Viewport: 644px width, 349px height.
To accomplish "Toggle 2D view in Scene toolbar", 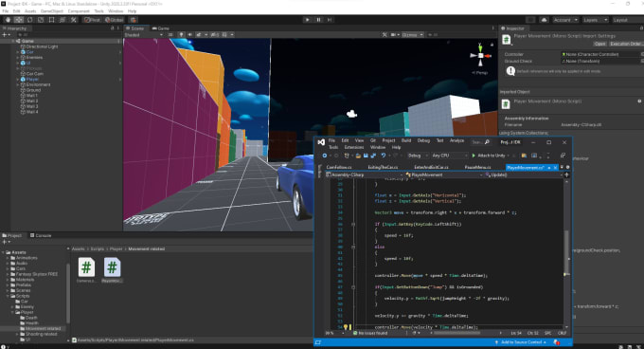I will tap(170, 35).
